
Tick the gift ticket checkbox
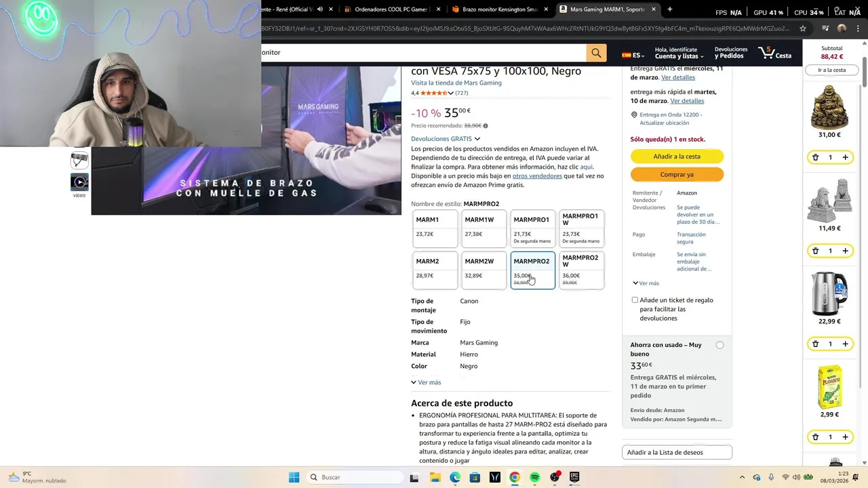pos(635,300)
